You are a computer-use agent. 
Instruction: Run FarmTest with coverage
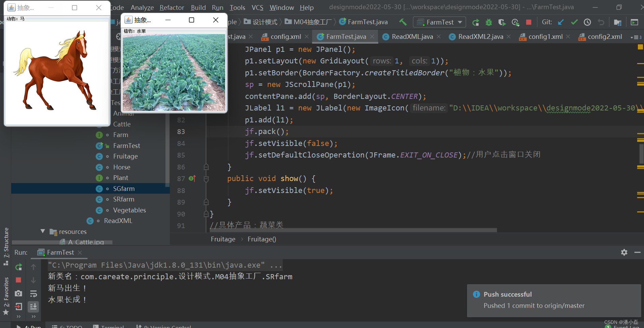pyautogui.click(x=502, y=22)
